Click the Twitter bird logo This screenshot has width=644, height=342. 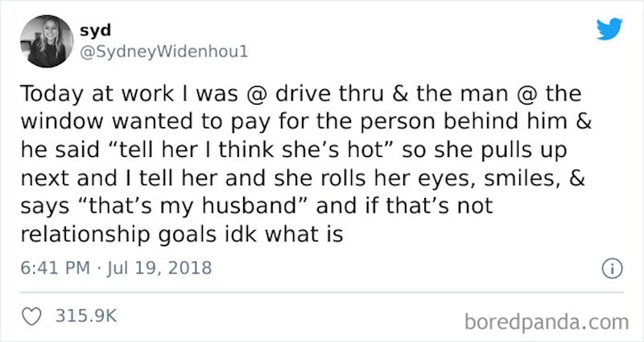tap(609, 28)
